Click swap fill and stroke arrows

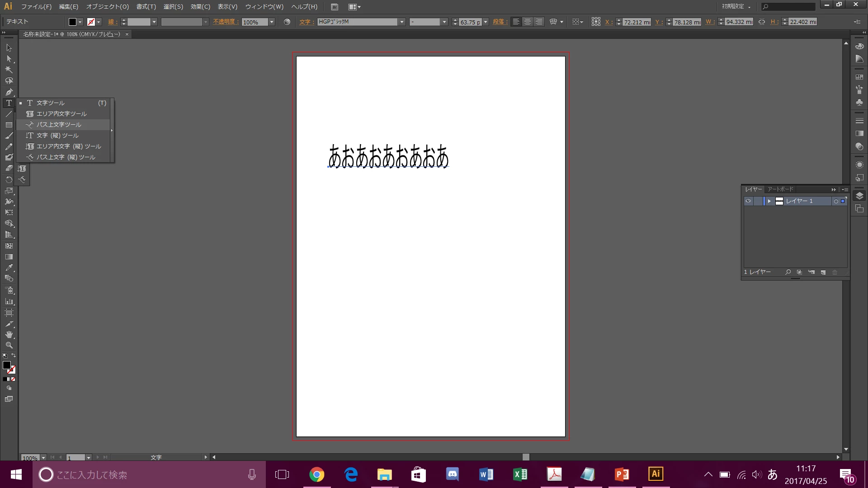14,355
